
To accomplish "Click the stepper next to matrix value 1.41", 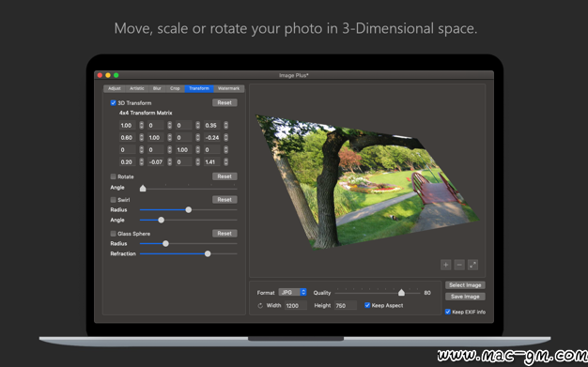I will (226, 162).
